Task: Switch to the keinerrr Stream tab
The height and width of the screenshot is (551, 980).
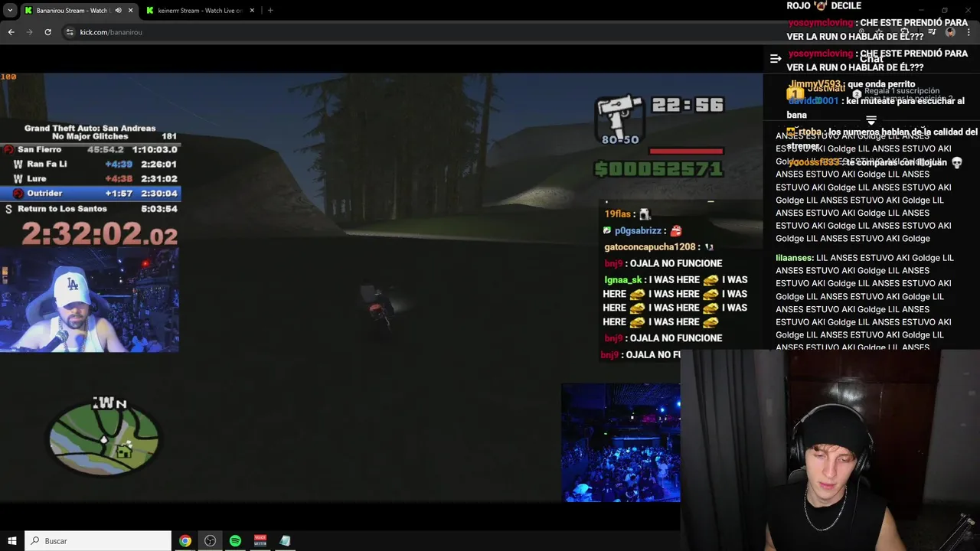Action: tap(201, 11)
